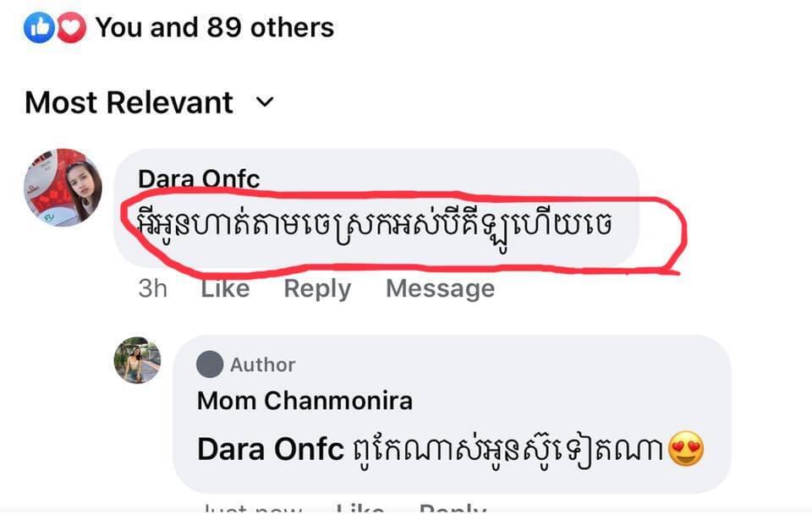The height and width of the screenshot is (514, 812).
Task: Open the Most Relevant comment sort menu
Action: click(x=129, y=102)
